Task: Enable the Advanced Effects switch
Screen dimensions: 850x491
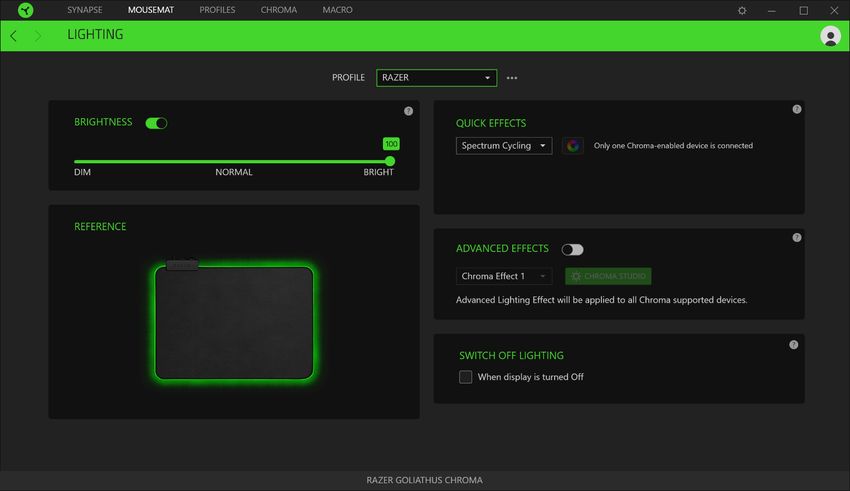Action: tap(572, 249)
